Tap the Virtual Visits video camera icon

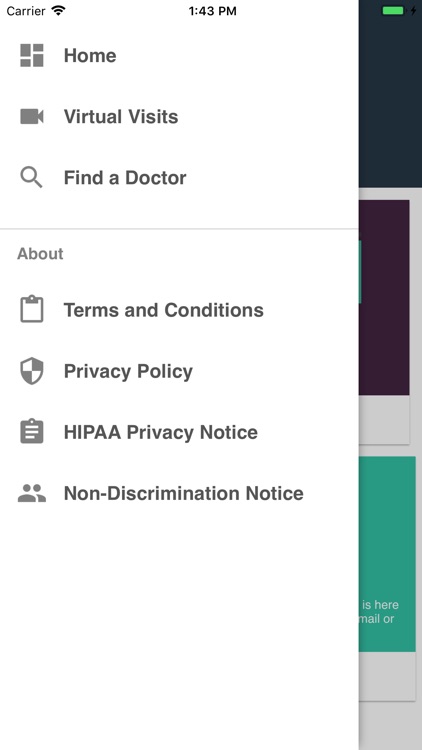coord(32,116)
